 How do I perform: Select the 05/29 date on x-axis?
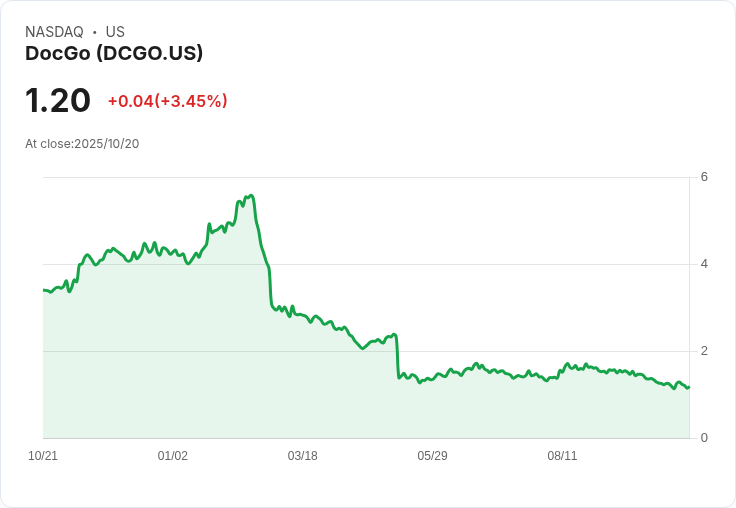pyautogui.click(x=432, y=456)
